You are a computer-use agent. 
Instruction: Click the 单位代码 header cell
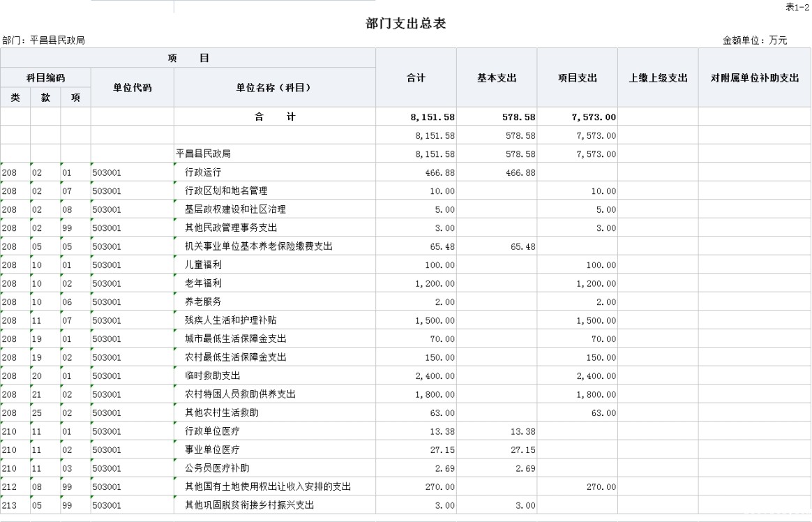click(x=132, y=87)
